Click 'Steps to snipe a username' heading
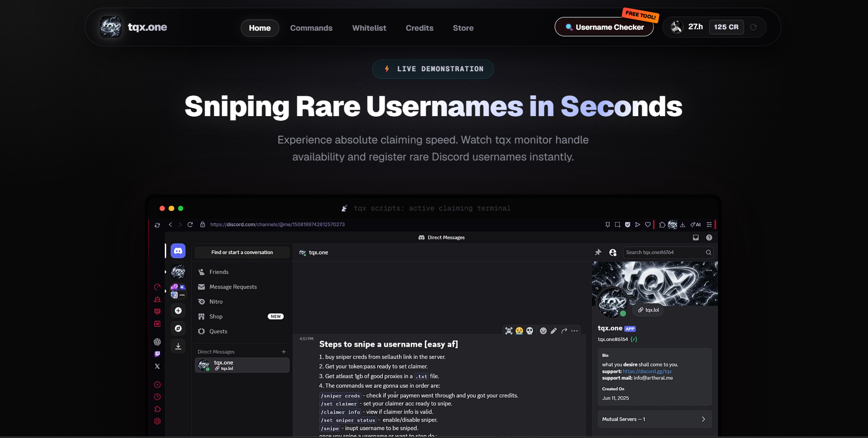 [389, 344]
